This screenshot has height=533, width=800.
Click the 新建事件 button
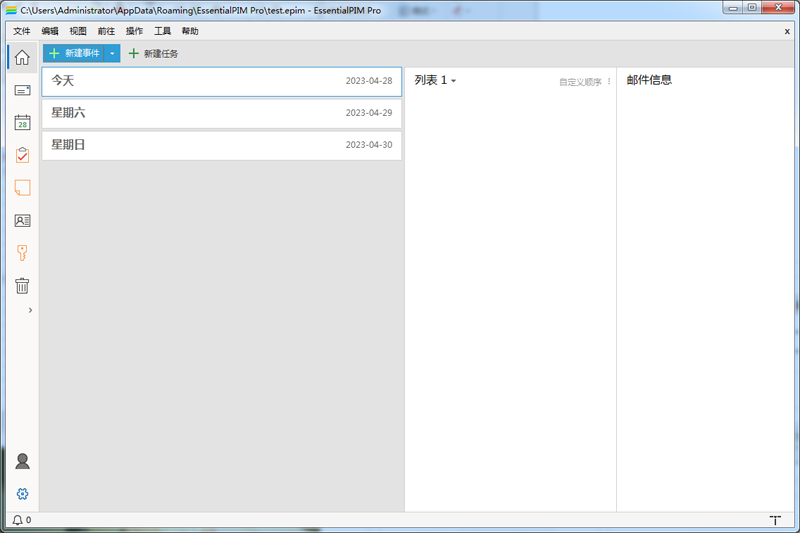coord(74,53)
